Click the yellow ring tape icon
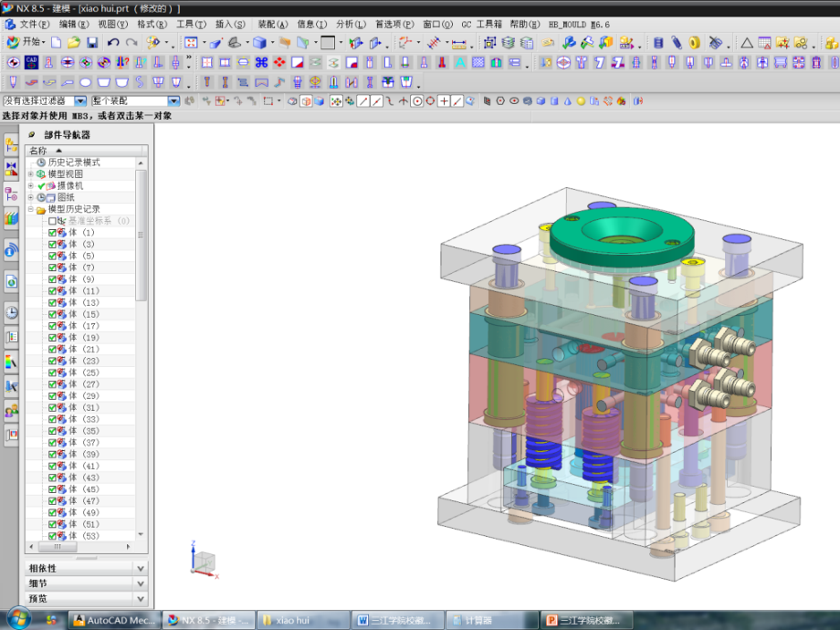Screen dimensions: 840x630 coord(695,42)
